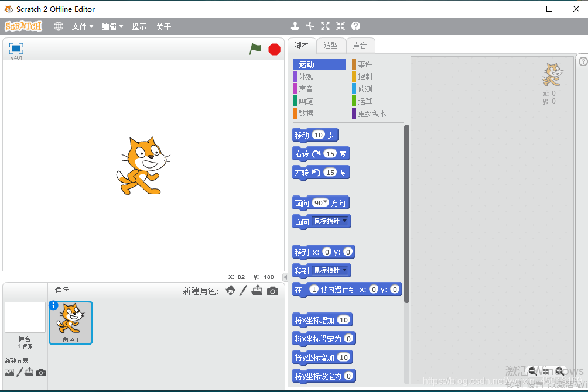This screenshot has height=392, width=588.
Task: Click the cat sprite on stage
Action: (142, 166)
